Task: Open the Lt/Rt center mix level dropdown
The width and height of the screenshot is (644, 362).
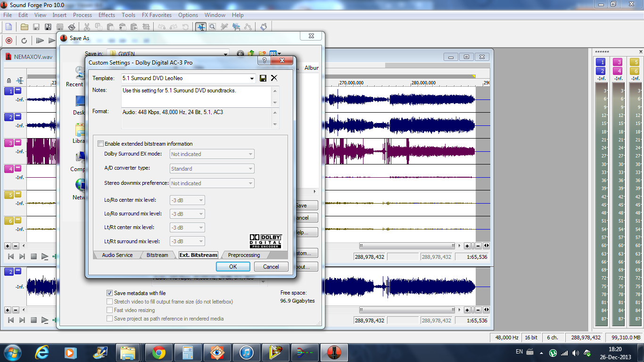Action: 201,228
